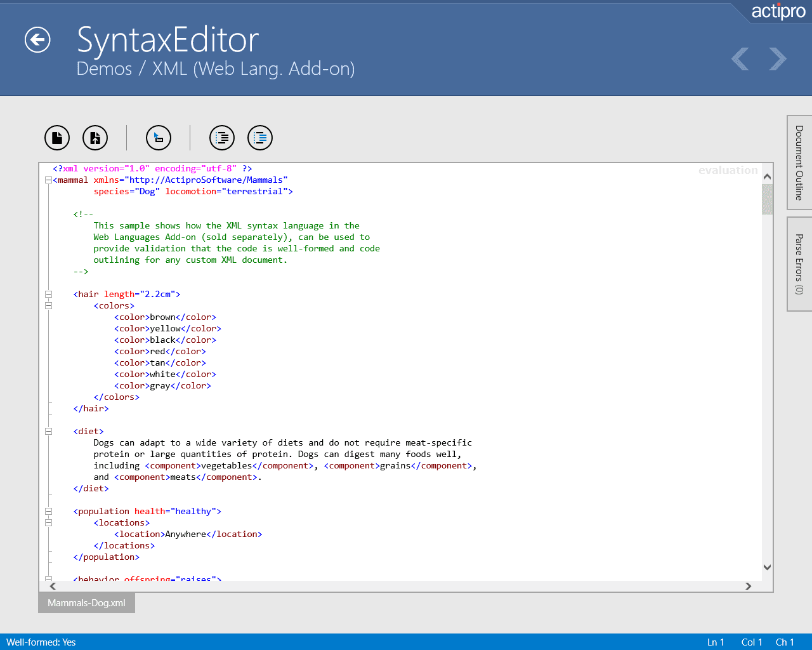Collapse the mammal root element outline
Image resolution: width=812 pixels, height=650 pixels.
coord(48,180)
